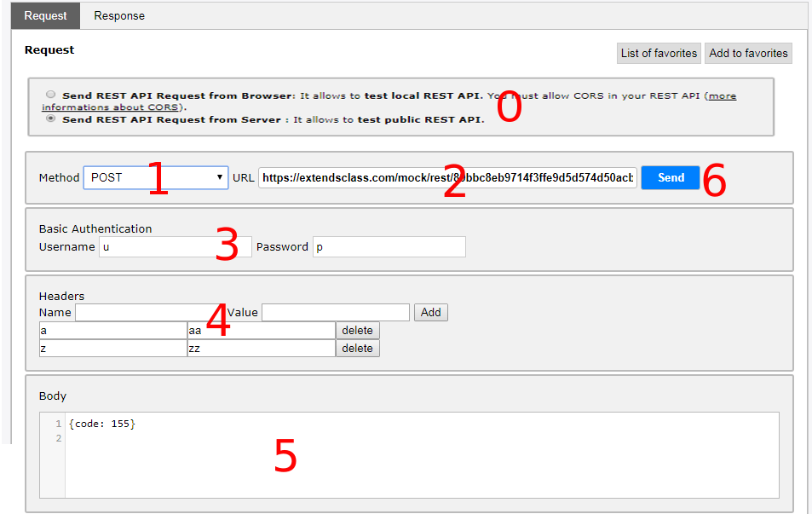Viewport: 812px width, 514px height.
Task: Click the empty header Value field
Action: coord(335,312)
